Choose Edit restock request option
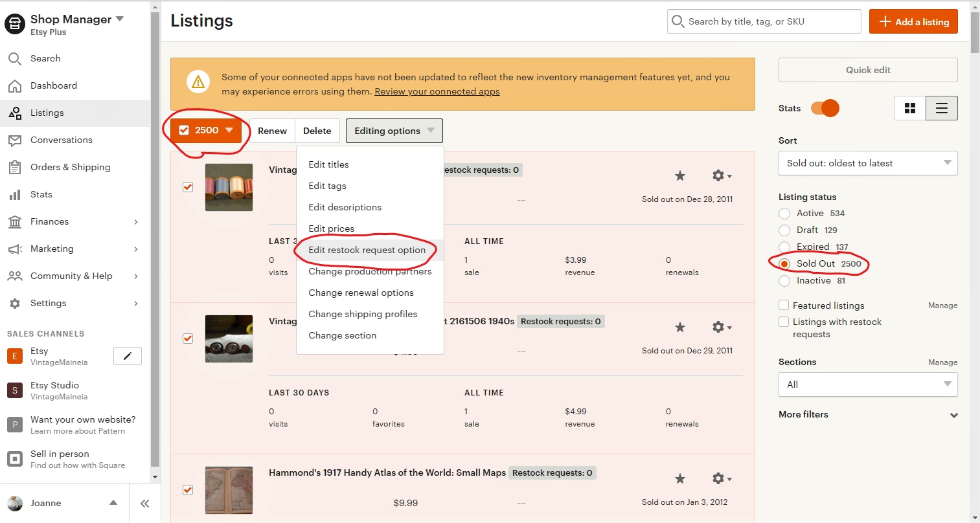Image resolution: width=980 pixels, height=523 pixels. coord(367,250)
